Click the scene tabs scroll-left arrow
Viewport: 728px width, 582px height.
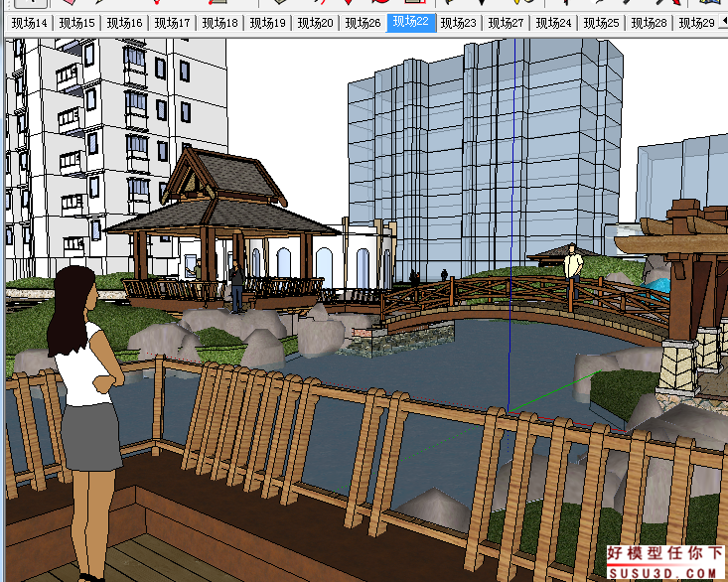(x=724, y=21)
